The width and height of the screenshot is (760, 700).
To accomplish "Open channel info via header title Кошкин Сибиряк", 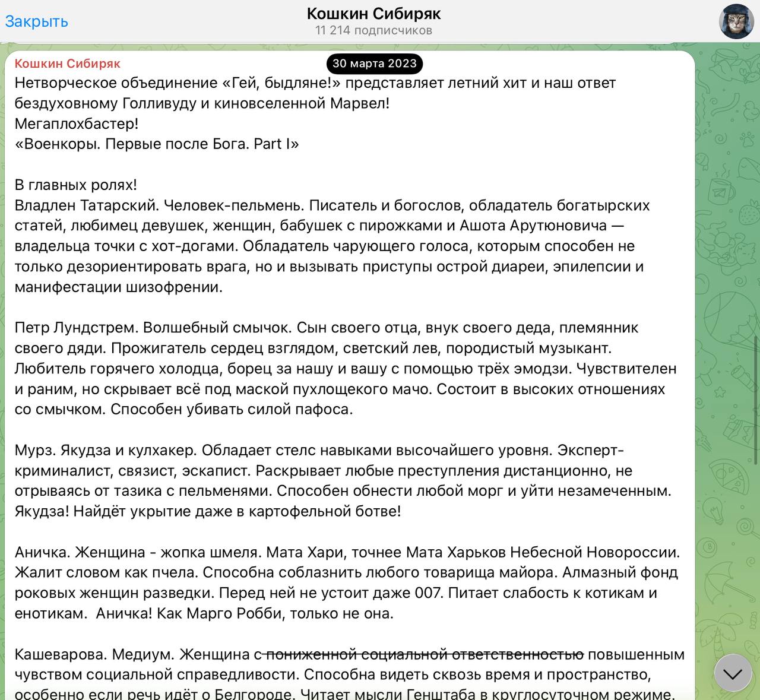I will coord(373,14).
